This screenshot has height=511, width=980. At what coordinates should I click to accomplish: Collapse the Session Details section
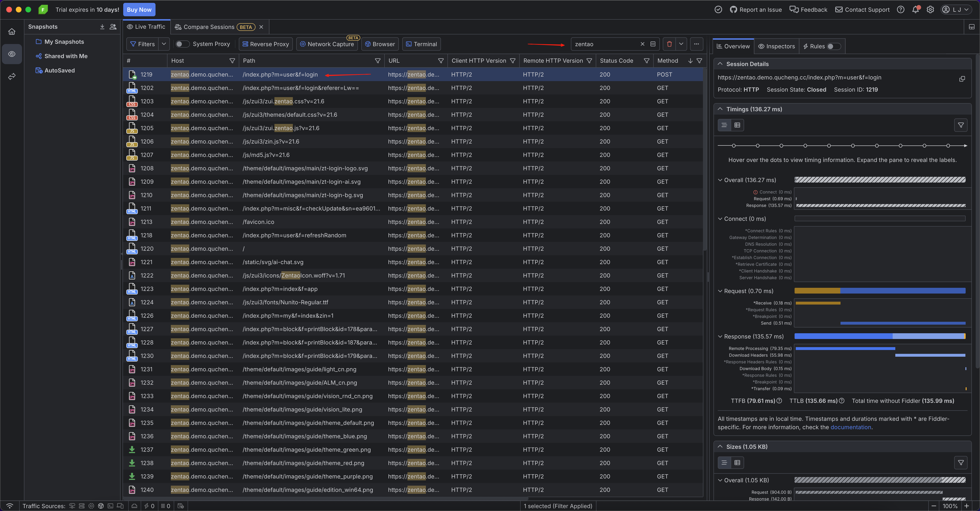coord(720,64)
